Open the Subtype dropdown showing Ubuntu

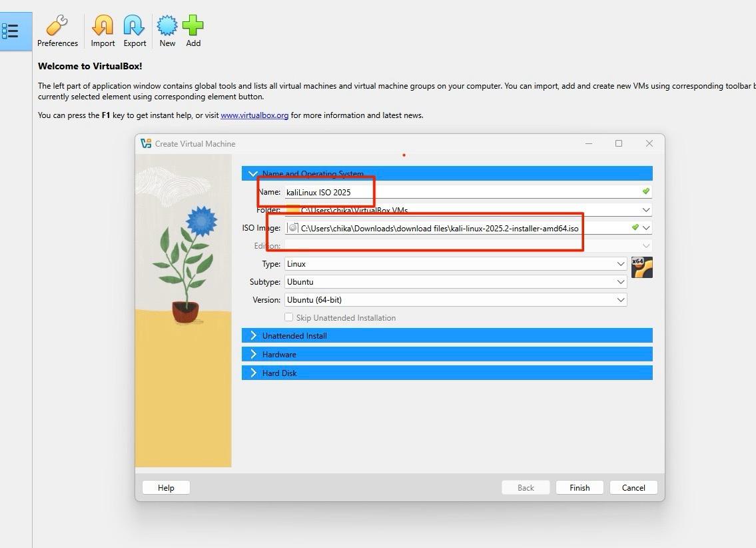456,282
